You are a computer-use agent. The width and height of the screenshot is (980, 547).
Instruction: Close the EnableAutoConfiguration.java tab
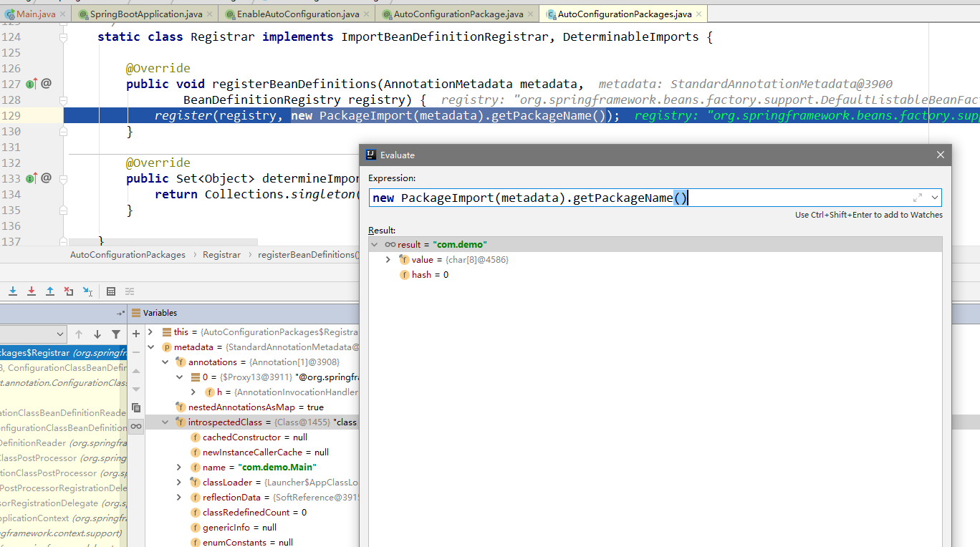coord(367,14)
